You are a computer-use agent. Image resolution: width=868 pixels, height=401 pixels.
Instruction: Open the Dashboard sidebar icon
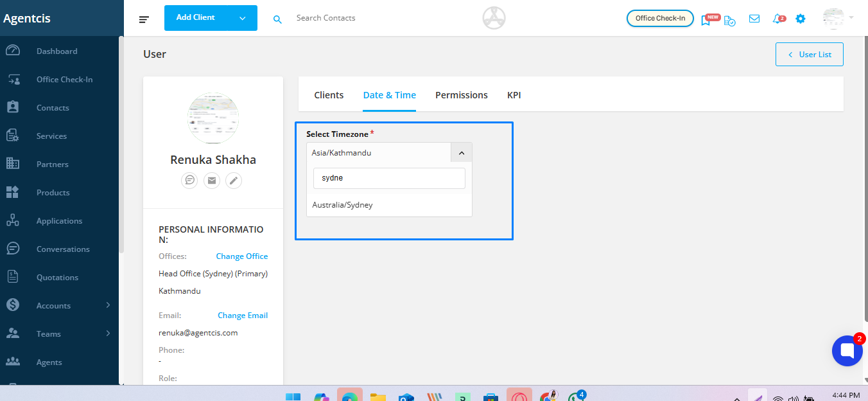(13, 51)
